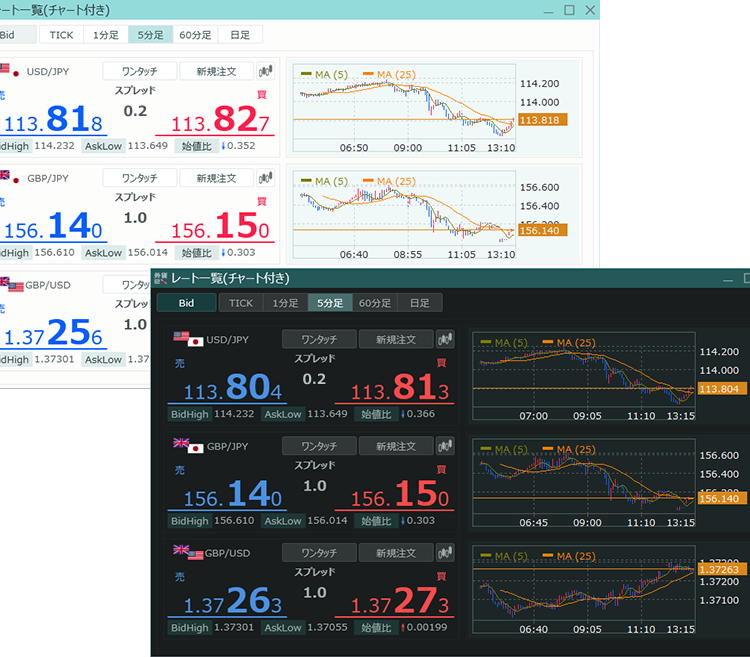Click candlestick chart icon for GBP/JPY in light window

pos(265,178)
